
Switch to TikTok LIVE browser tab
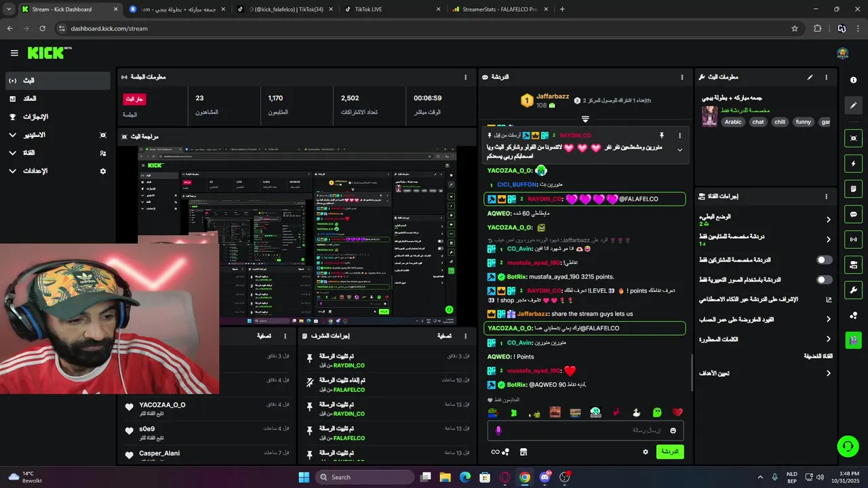point(393,9)
